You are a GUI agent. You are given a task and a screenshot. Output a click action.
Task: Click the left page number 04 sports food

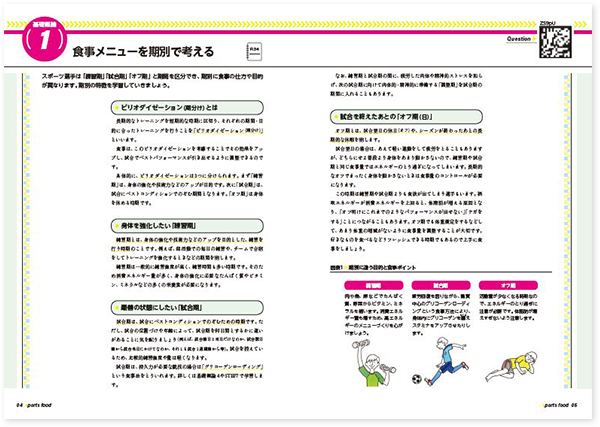[34, 405]
